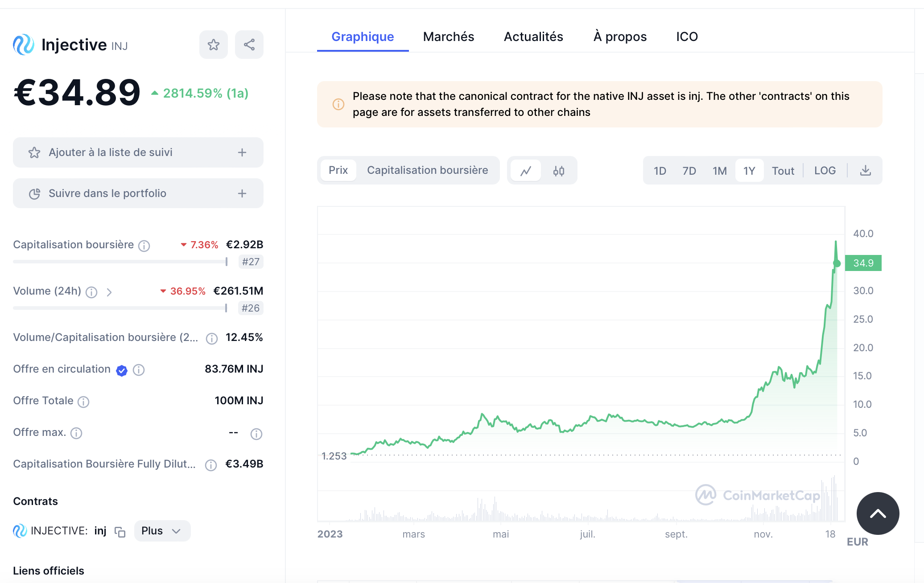Viewport: 924px width, 583px height.
Task: Select the 7D time range
Action: click(689, 171)
